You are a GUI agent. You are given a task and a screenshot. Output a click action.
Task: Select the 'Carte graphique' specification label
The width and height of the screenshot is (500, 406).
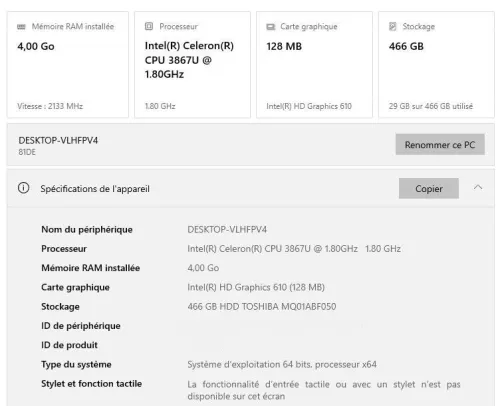75,288
